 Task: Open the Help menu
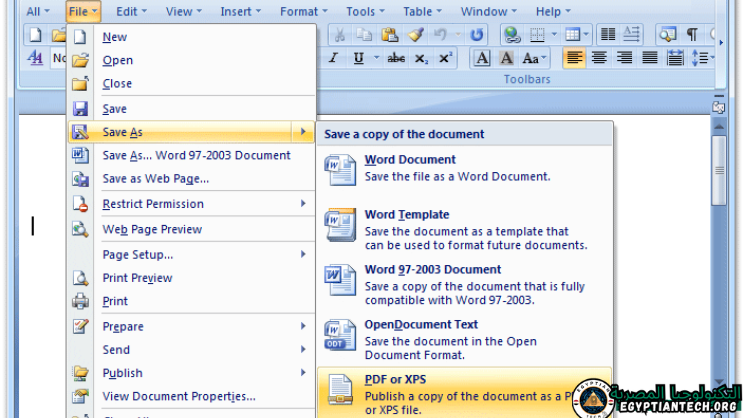tap(553, 11)
